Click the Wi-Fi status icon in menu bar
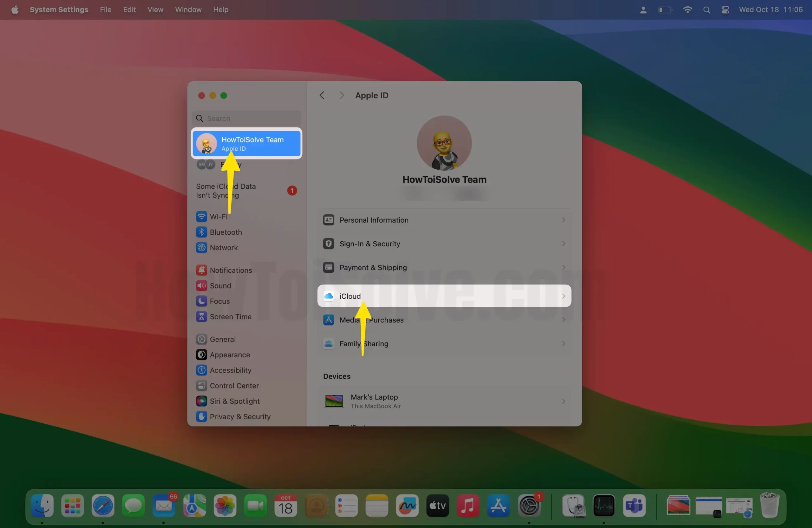 click(687, 10)
